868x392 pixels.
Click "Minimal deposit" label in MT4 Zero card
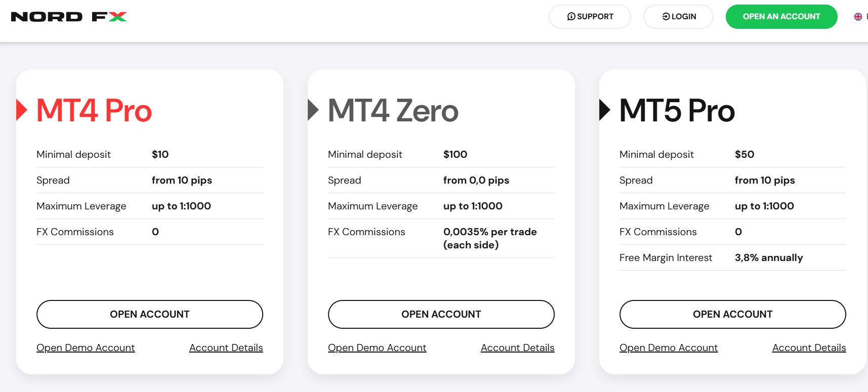pos(365,154)
